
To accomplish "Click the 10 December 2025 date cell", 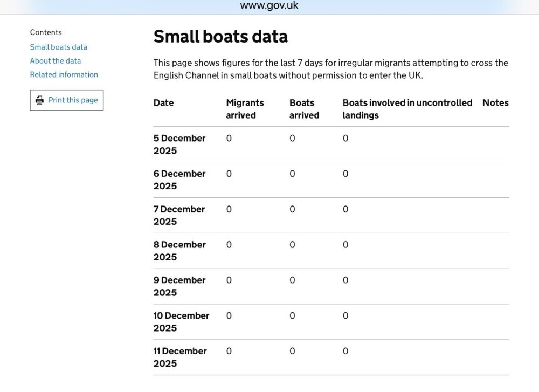I will click(x=181, y=322).
